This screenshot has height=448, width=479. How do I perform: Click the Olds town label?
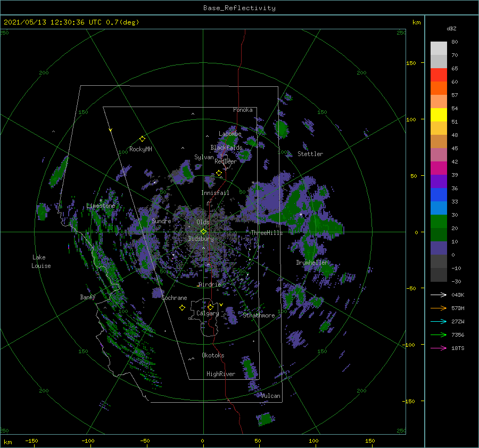203,222
